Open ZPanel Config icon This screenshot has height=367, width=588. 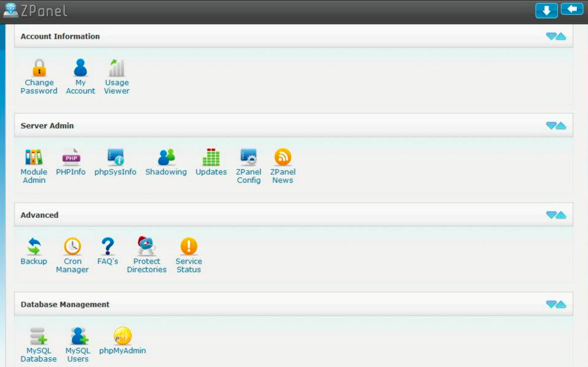(x=248, y=157)
